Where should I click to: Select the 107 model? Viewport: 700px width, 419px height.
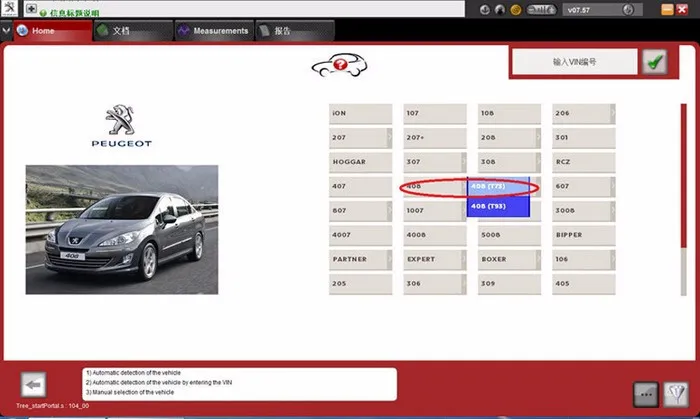[434, 114]
